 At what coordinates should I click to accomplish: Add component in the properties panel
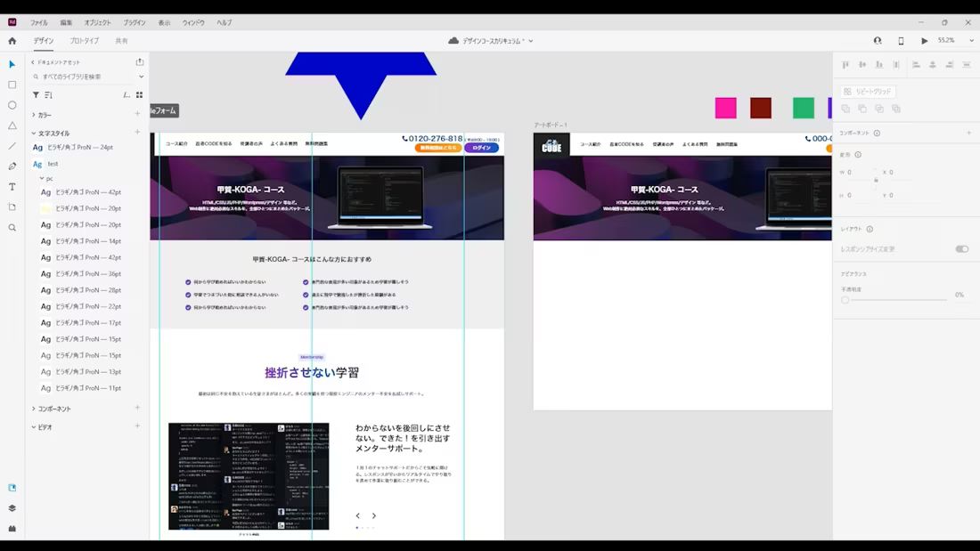coord(968,133)
